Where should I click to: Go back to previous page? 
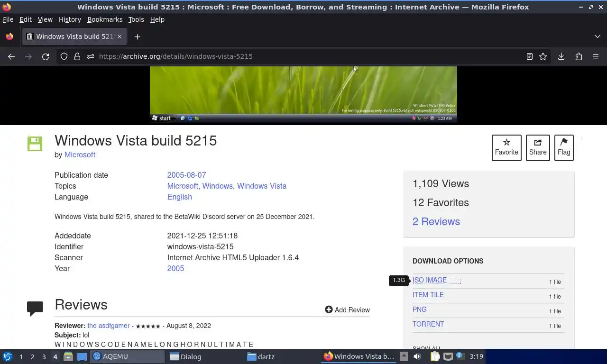click(x=11, y=56)
